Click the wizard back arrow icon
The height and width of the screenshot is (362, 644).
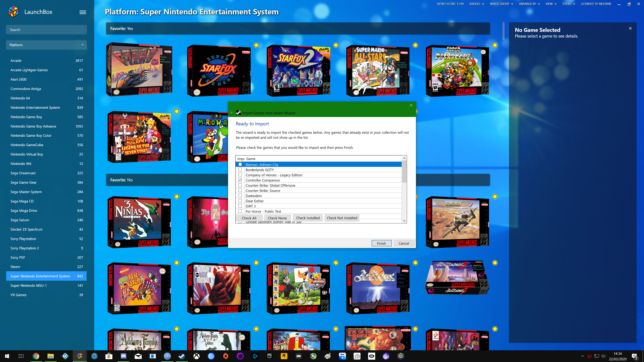(232, 113)
